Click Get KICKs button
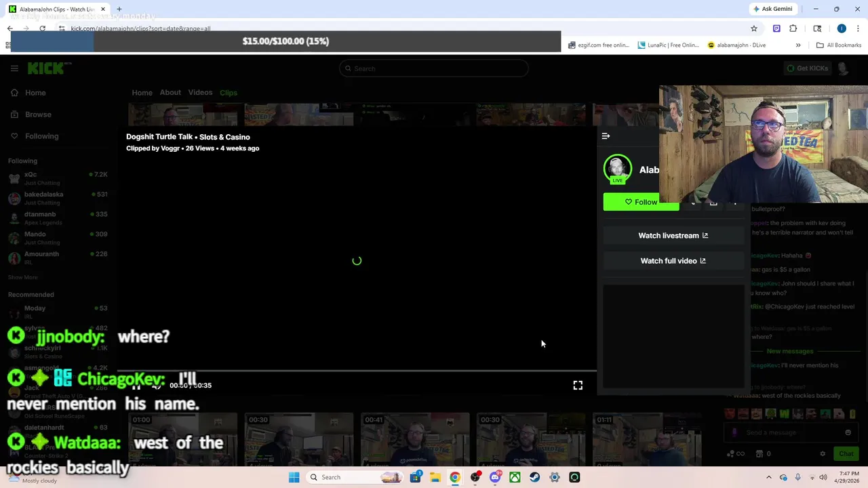The image size is (868, 488). tap(807, 68)
